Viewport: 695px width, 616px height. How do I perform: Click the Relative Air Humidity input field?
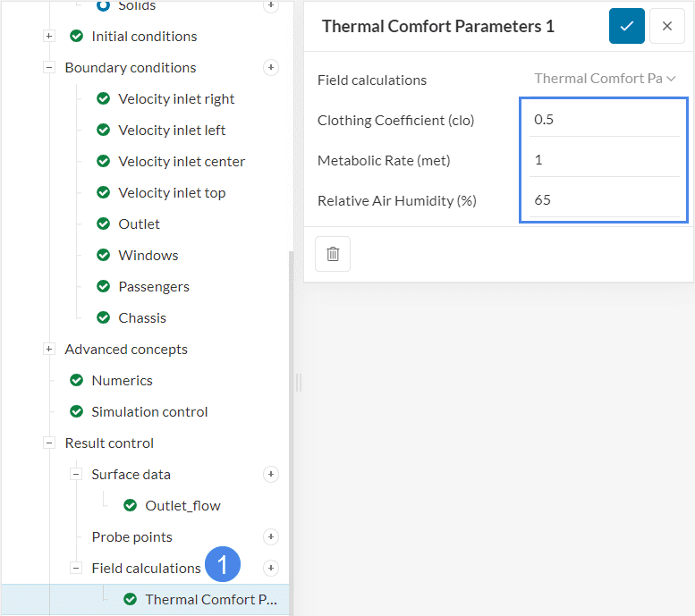point(604,200)
